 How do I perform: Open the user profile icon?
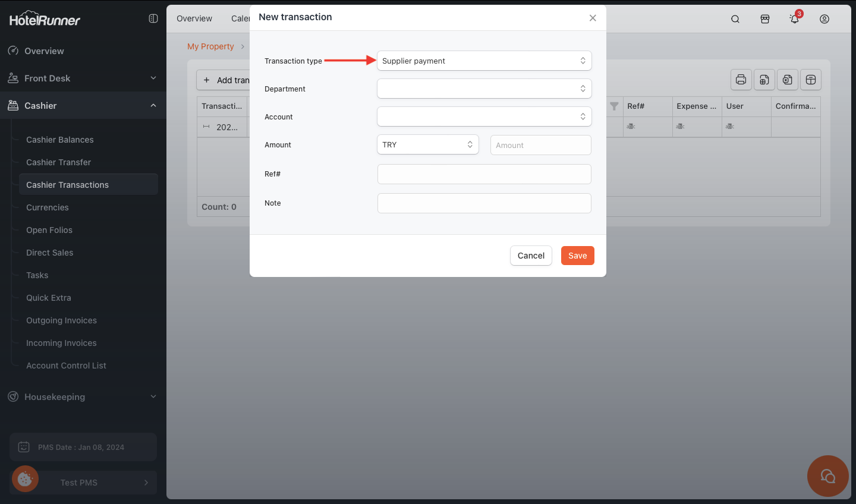pyautogui.click(x=824, y=19)
